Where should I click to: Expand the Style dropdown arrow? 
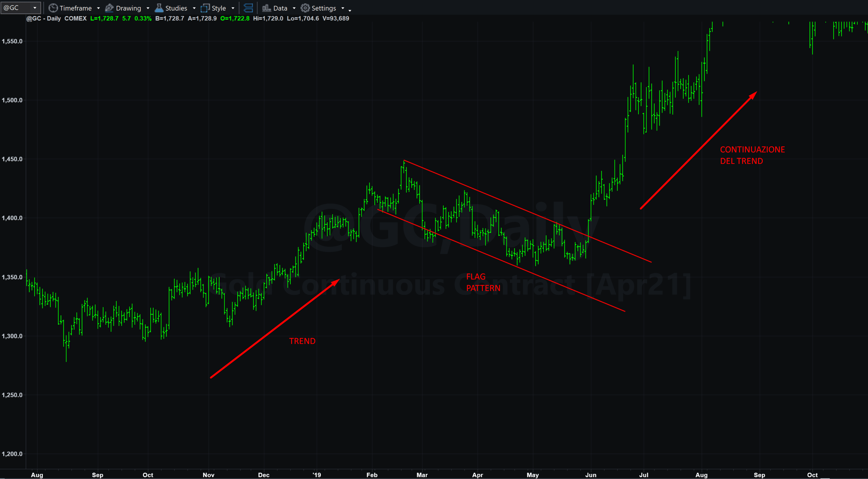coord(233,8)
